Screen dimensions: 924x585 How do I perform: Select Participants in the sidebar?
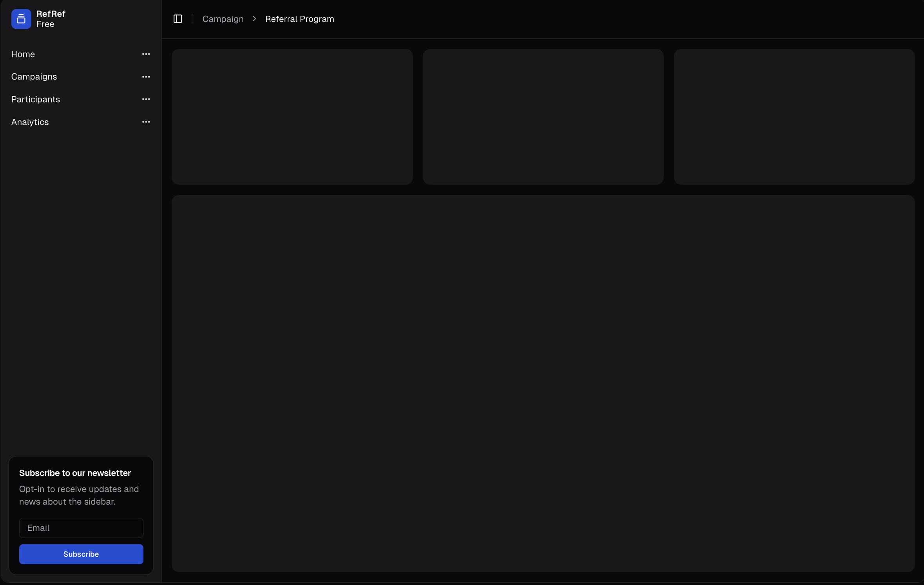tap(36, 100)
